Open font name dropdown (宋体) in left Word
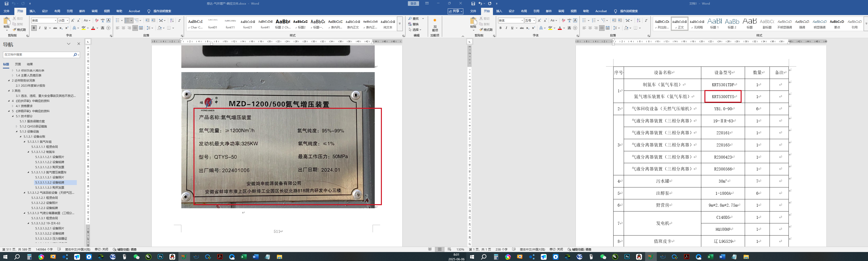This screenshot has width=868, height=261. 55,21
